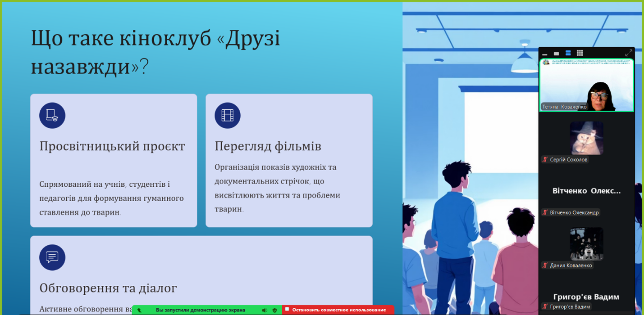Click the chat bubble icon above Обговорення та діалог

coord(52,257)
